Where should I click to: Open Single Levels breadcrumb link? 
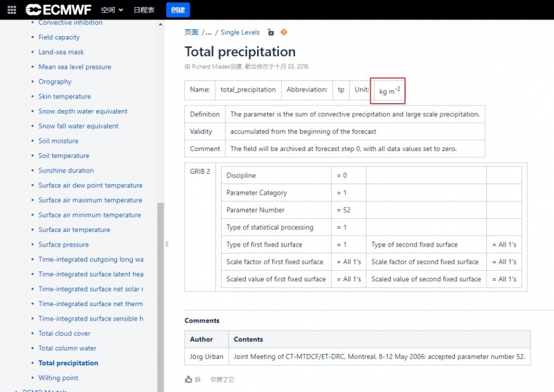point(240,33)
